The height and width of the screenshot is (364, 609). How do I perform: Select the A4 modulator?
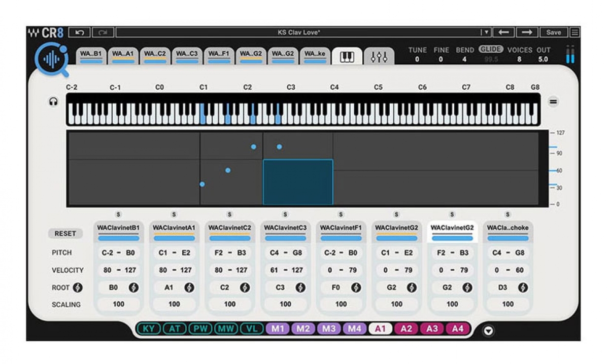coord(458,329)
